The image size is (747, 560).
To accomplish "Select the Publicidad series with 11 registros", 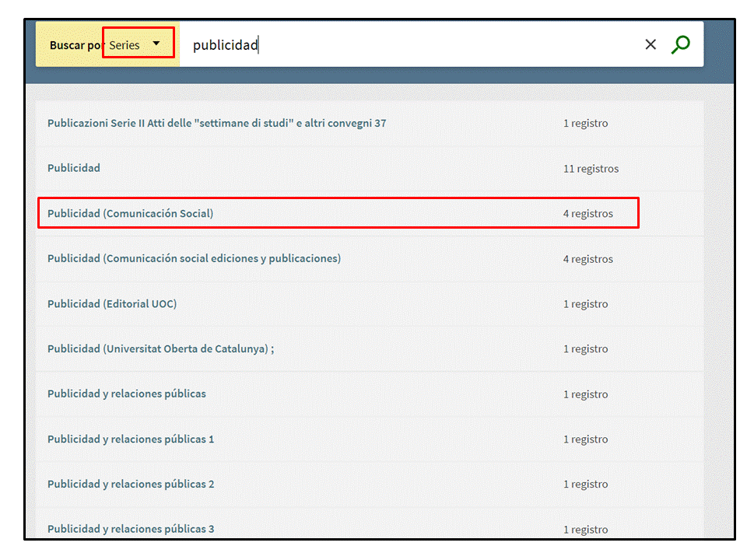I will tap(74, 168).
